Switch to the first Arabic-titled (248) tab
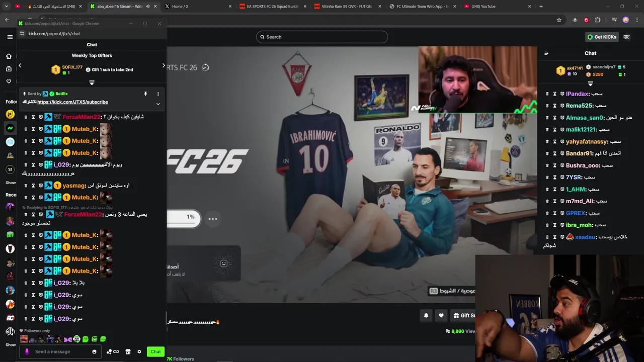 pos(49,7)
